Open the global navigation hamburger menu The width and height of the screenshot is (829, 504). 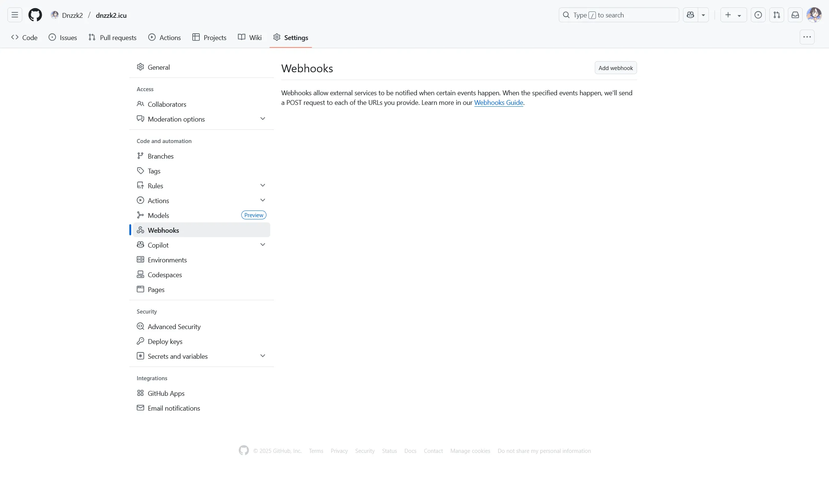click(x=14, y=14)
